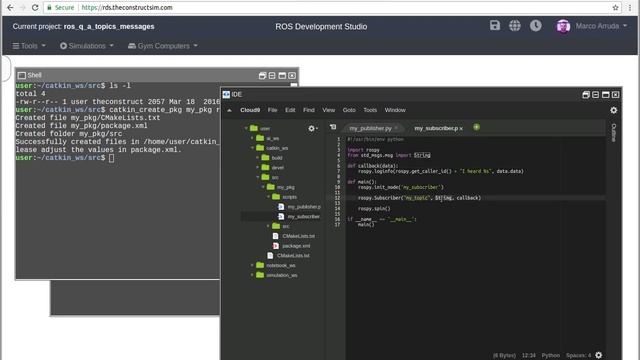This screenshot has width=640, height=360.
Task: Bookmark the page with the star icon
Action: coord(615,7)
